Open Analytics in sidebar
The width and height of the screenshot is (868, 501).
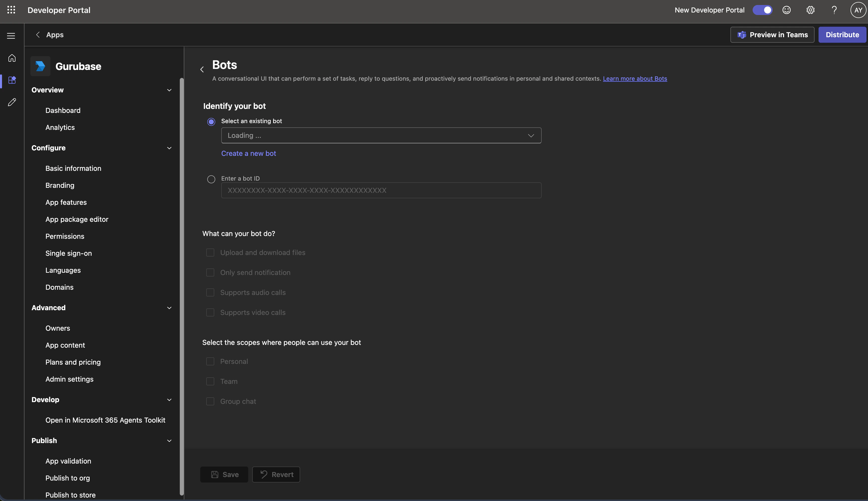coord(60,127)
